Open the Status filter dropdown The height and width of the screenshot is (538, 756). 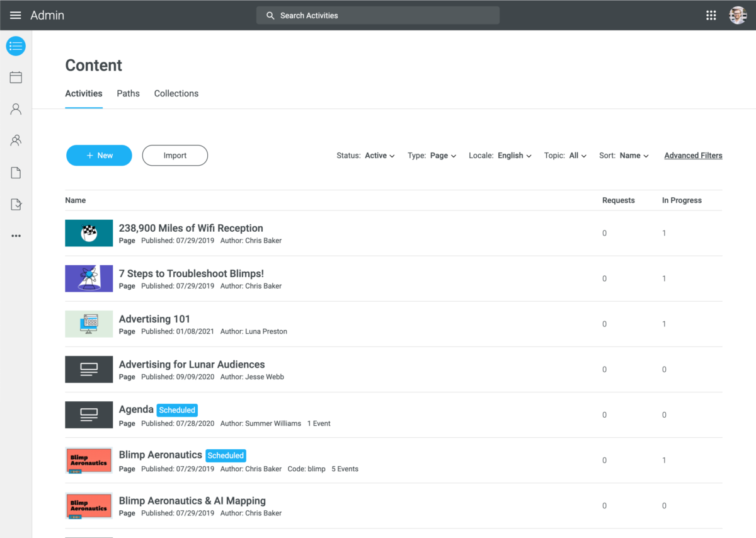[x=379, y=156]
